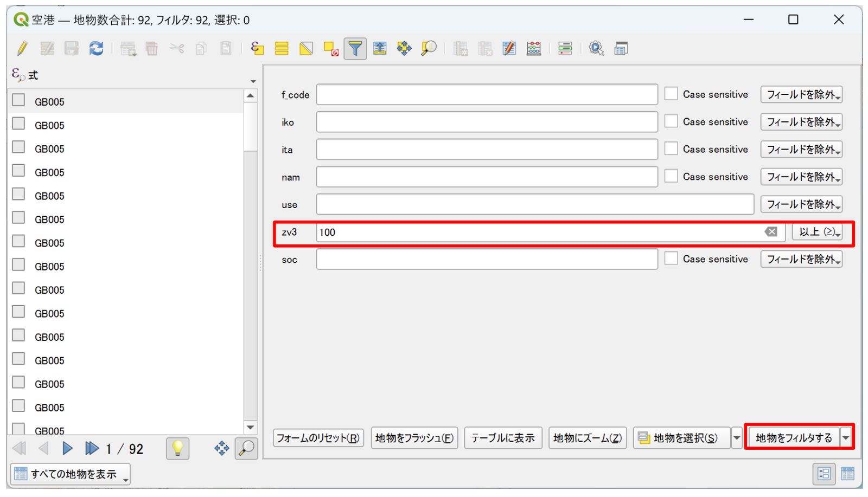The width and height of the screenshot is (868, 497).
Task: Go to next feature with play arrow
Action: pyautogui.click(x=68, y=448)
